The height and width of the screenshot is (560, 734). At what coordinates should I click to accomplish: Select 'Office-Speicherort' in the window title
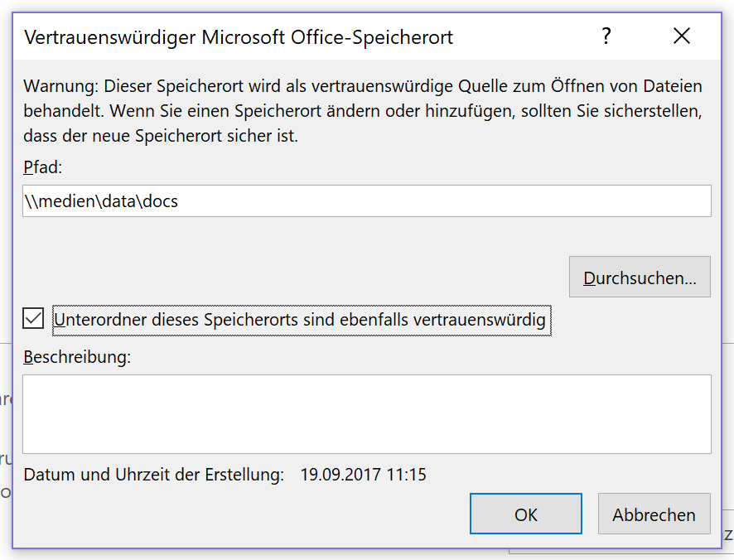(372, 37)
